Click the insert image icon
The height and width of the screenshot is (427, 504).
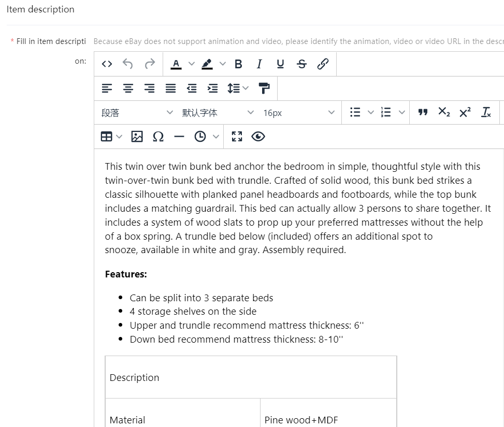137,137
